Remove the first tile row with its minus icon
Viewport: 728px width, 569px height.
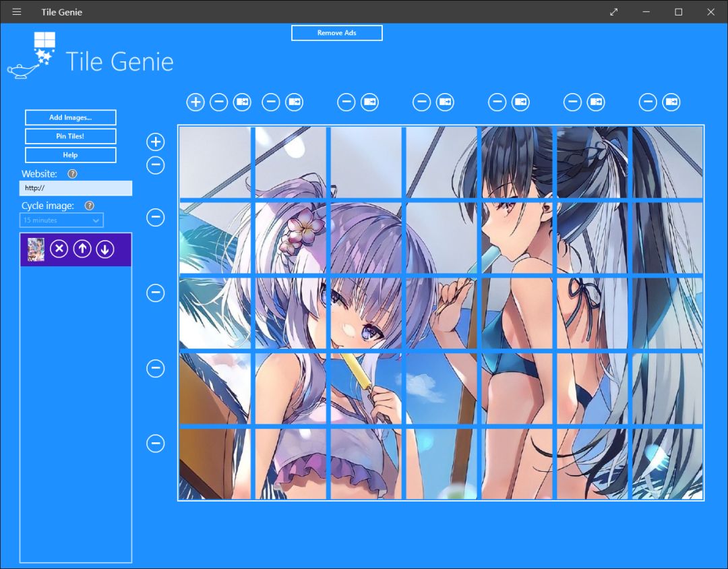156,165
